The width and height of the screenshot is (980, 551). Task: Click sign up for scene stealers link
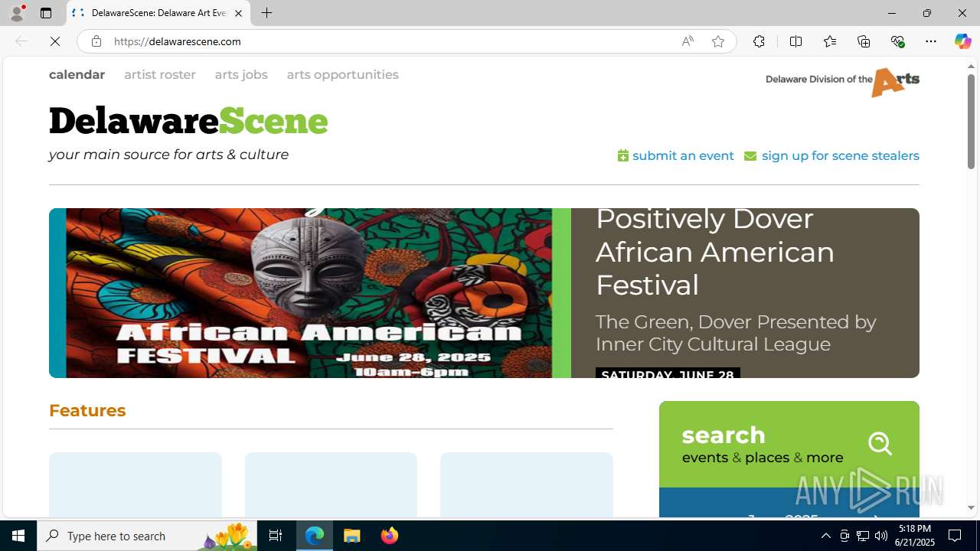click(x=831, y=155)
